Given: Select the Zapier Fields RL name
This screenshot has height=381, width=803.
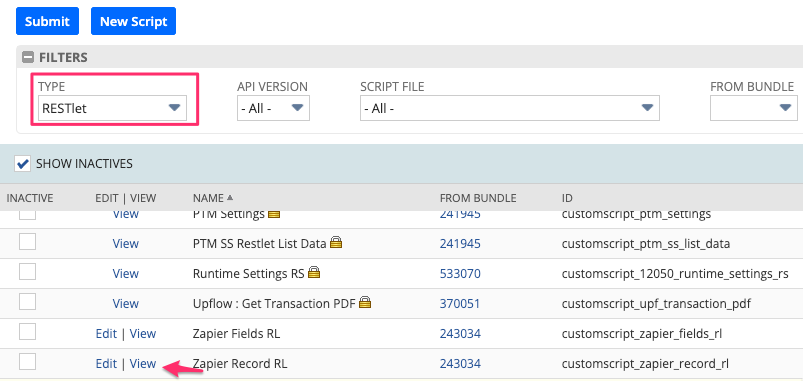Looking at the screenshot, I should coord(236,334).
